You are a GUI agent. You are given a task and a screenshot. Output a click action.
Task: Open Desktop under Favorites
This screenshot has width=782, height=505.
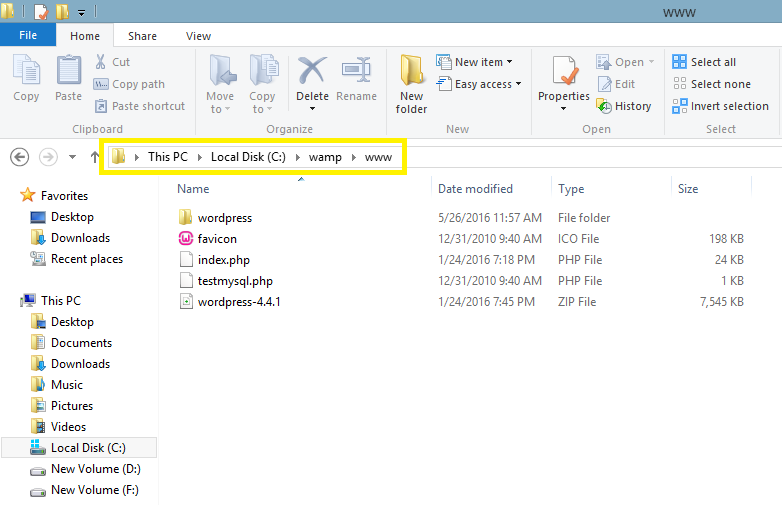[72, 217]
